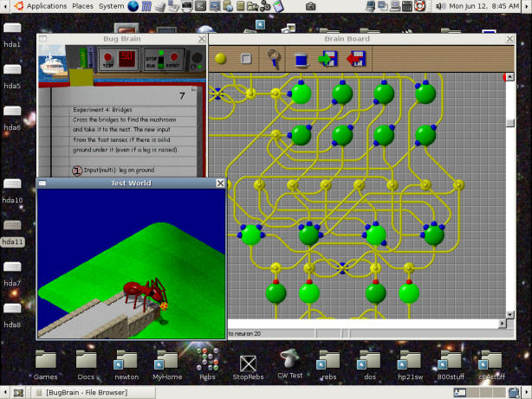Viewport: 532px width, 399px height.
Task: Open the hda5 drive desktop icon
Action: (12, 75)
